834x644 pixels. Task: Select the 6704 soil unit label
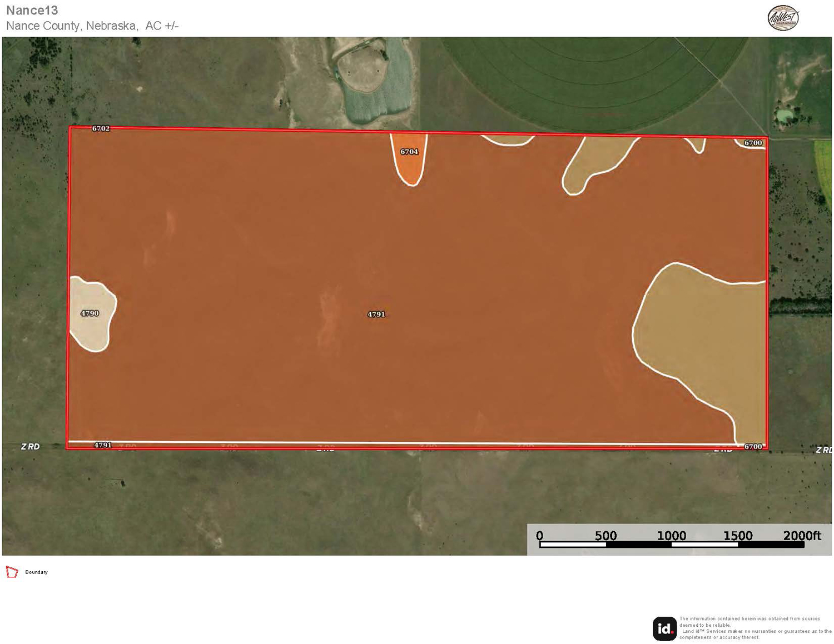[409, 152]
